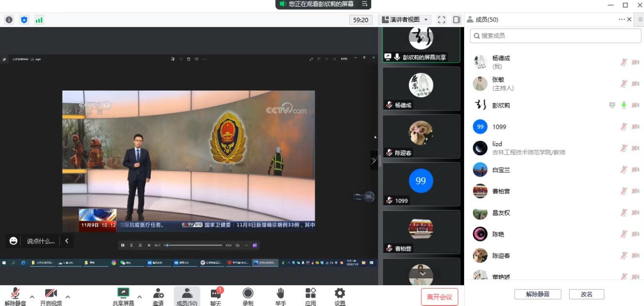Screen dimensions: 644x306
Task: Open 设置 settings gear in the toolbar
Action: [340, 296]
